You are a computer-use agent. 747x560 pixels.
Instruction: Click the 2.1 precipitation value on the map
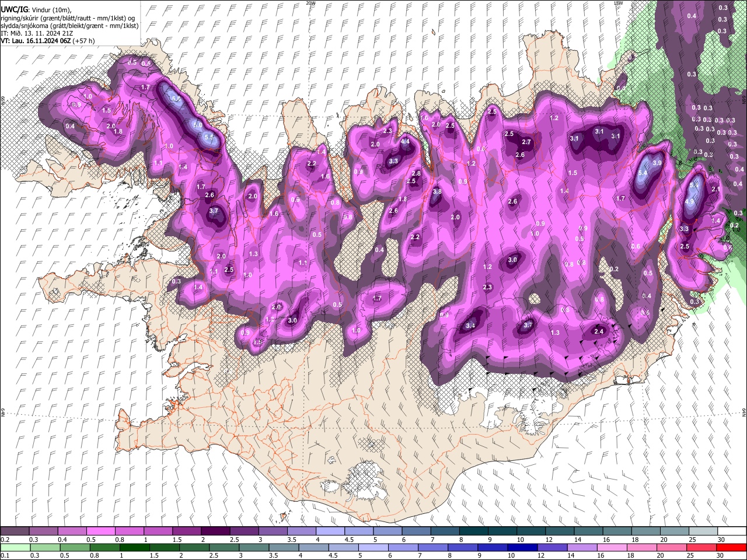click(x=717, y=189)
